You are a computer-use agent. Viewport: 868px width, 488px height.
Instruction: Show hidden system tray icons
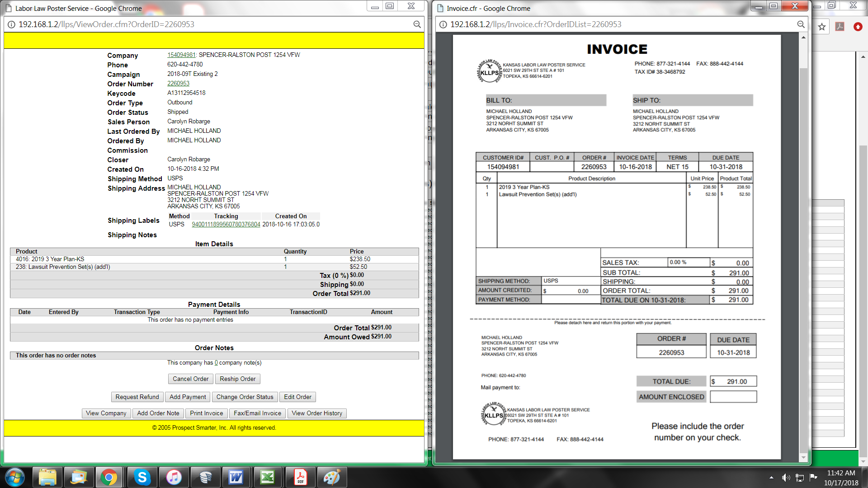[x=771, y=478]
